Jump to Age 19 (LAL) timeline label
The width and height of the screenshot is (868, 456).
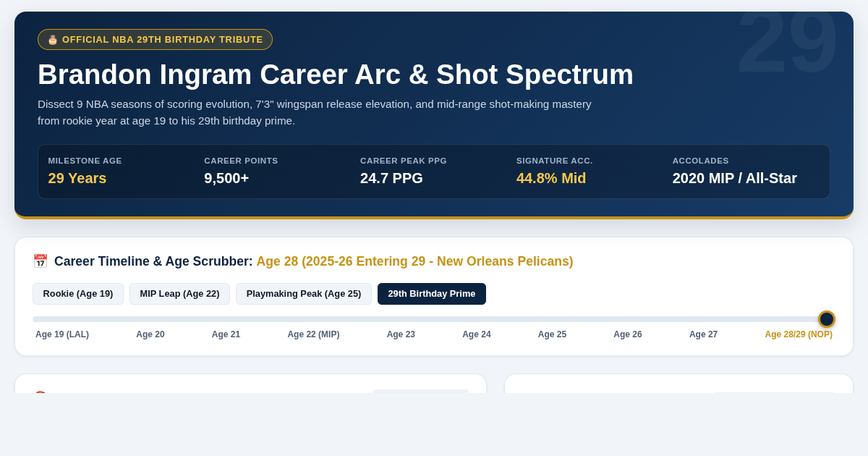(62, 334)
